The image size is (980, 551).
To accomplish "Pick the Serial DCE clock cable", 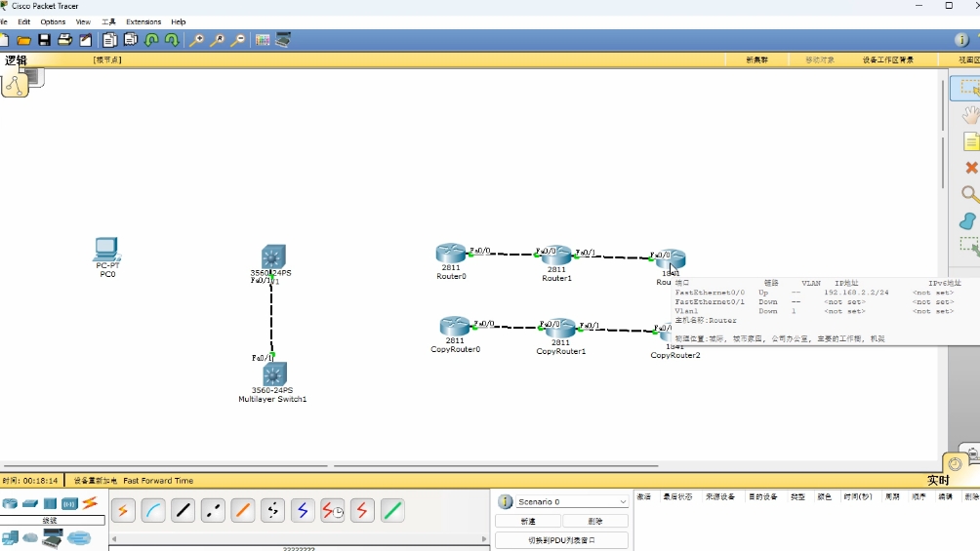I will 333,511.
